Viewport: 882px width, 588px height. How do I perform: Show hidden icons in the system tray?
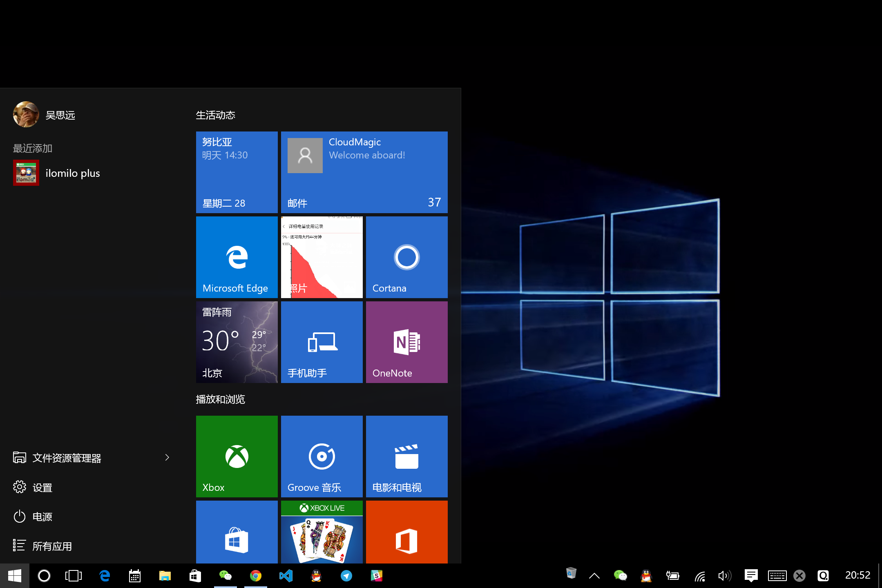(594, 575)
